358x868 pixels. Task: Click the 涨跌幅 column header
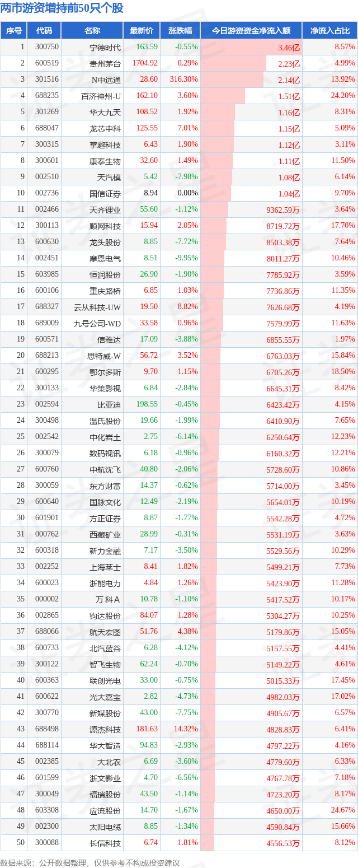point(180,31)
